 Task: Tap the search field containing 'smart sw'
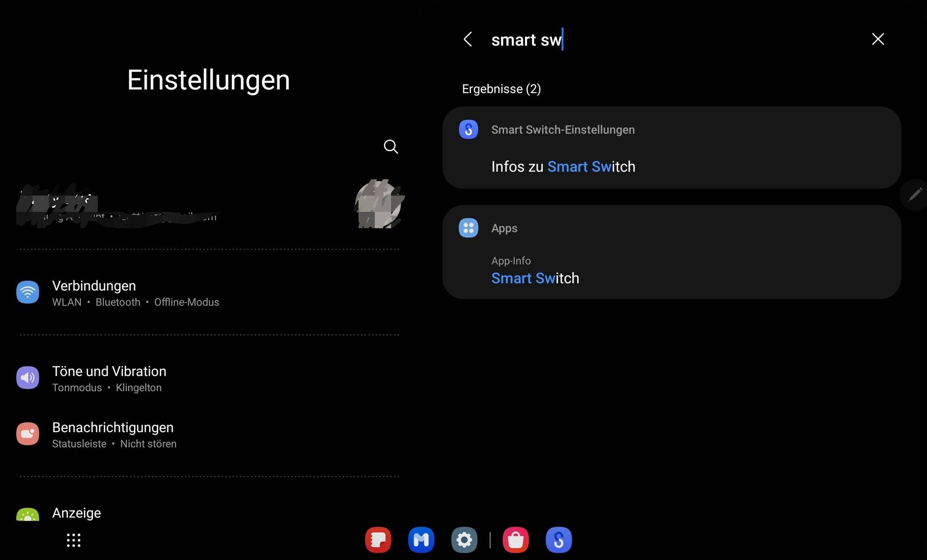pyautogui.click(x=672, y=40)
